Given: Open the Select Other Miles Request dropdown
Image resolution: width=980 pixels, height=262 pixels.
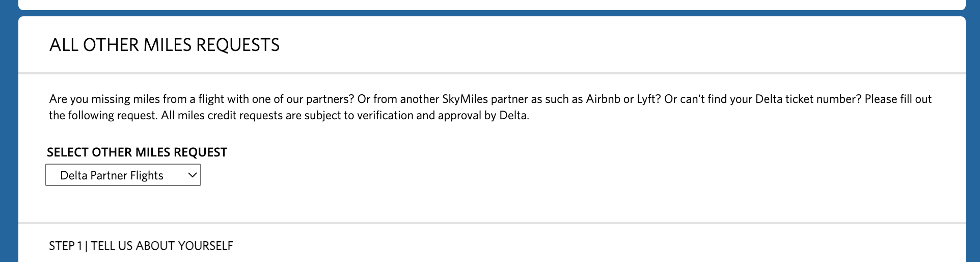Looking at the screenshot, I should (123, 175).
